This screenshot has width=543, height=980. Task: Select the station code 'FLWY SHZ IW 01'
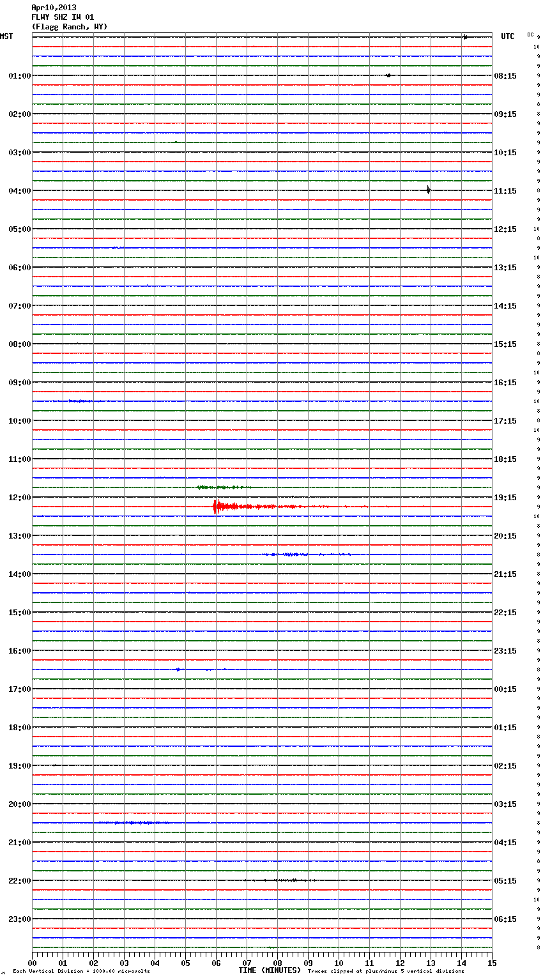click(63, 17)
